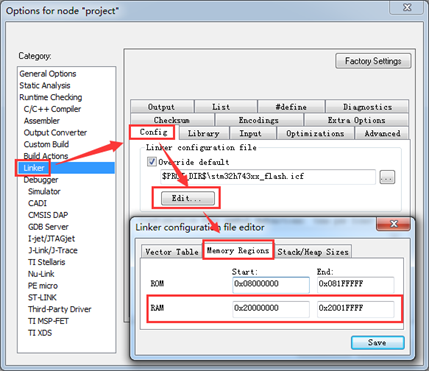429x371 pixels.
Task: Select the Optimizations tab
Action: tap(315, 133)
